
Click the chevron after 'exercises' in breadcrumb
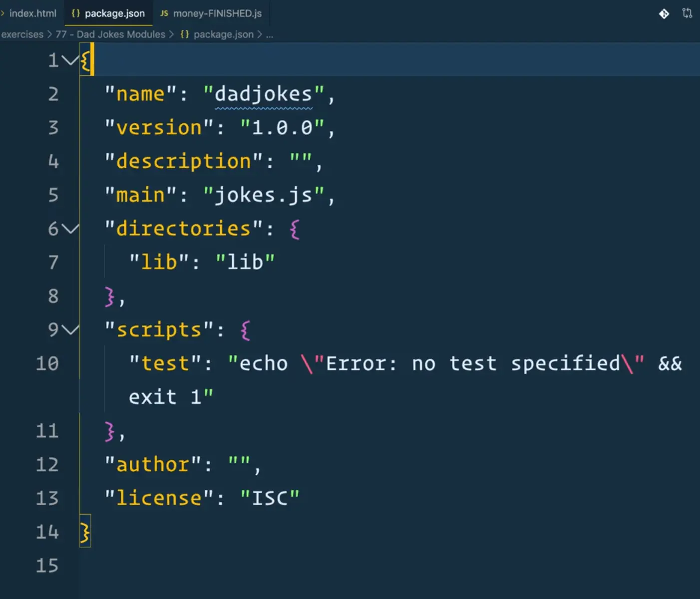point(49,34)
